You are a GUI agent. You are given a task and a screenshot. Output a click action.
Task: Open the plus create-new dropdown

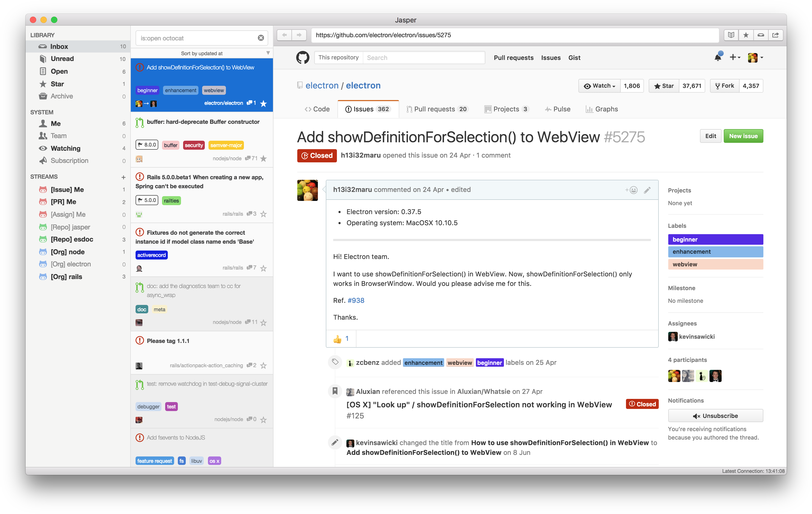(735, 58)
